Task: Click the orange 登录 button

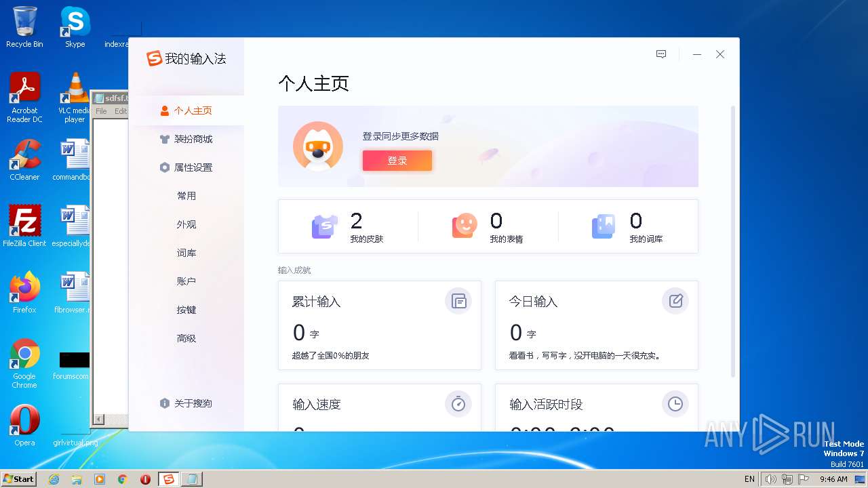Action: coord(397,161)
